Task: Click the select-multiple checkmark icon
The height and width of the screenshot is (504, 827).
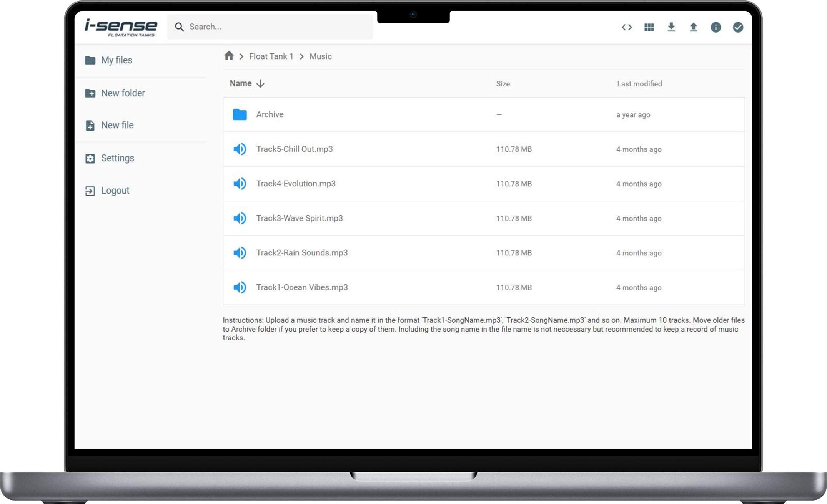Action: (738, 27)
